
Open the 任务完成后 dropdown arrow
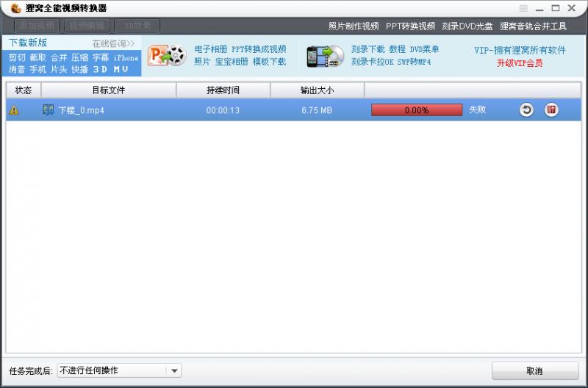174,371
